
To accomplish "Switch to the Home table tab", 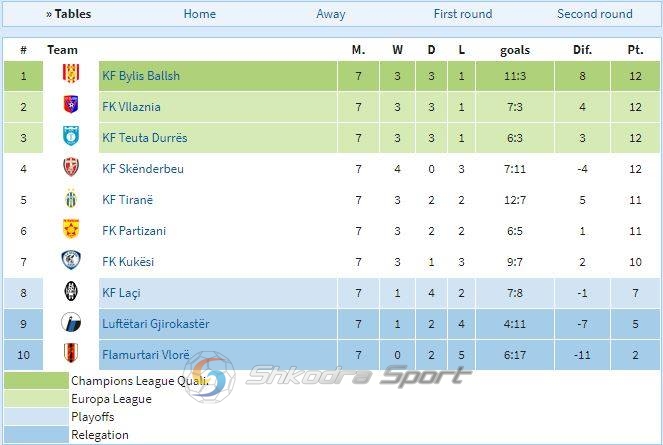I will pyautogui.click(x=200, y=14).
